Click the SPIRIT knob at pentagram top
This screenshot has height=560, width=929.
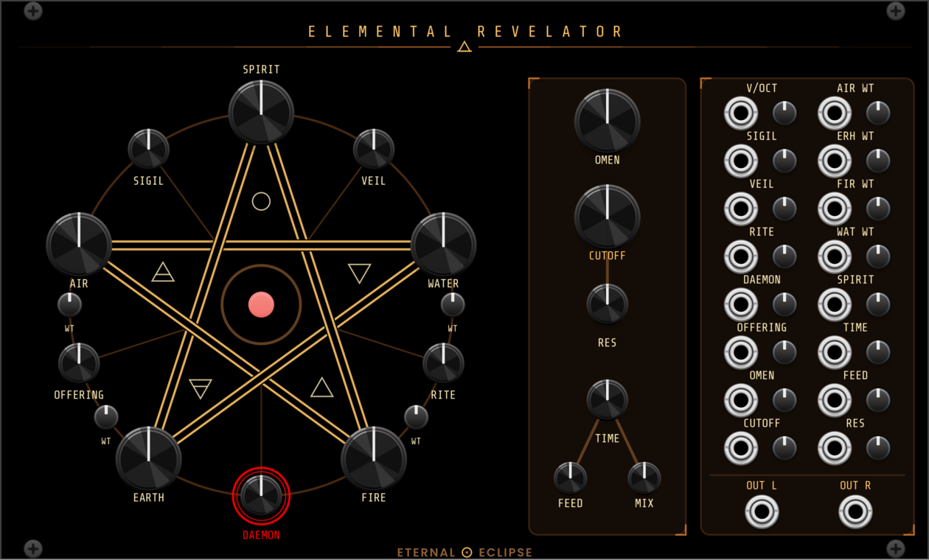click(261, 112)
